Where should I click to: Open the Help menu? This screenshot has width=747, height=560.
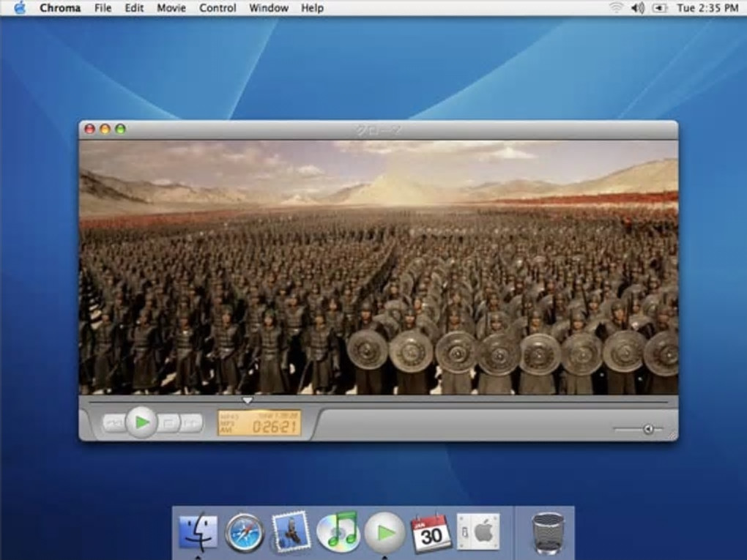pyautogui.click(x=312, y=8)
